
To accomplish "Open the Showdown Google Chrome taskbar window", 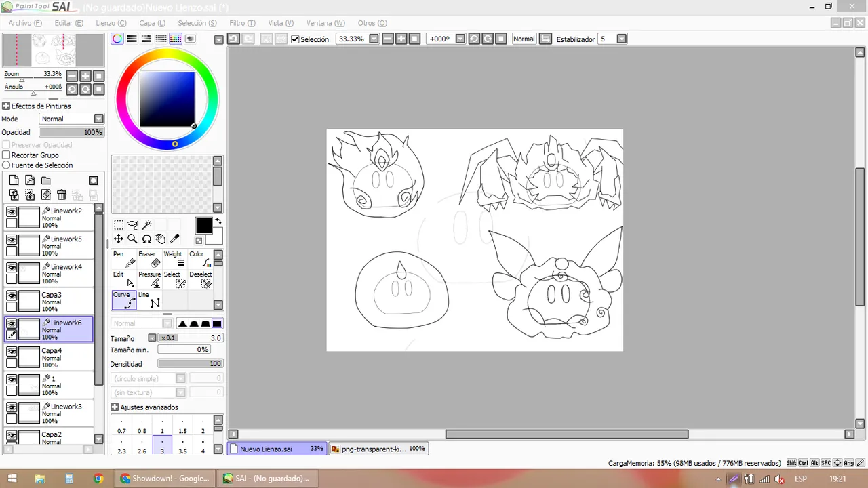I will click(165, 479).
